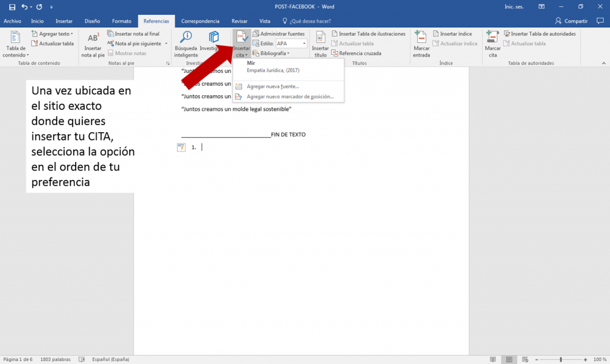This screenshot has height=364, width=610.
Task: Switch to Web Layout view
Action: [525, 359]
